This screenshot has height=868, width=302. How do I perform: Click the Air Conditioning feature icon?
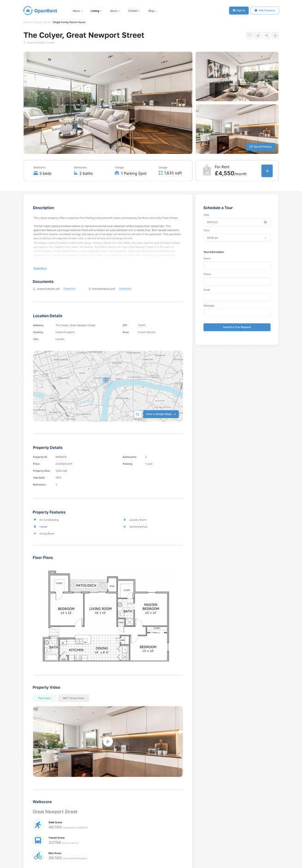point(35,520)
